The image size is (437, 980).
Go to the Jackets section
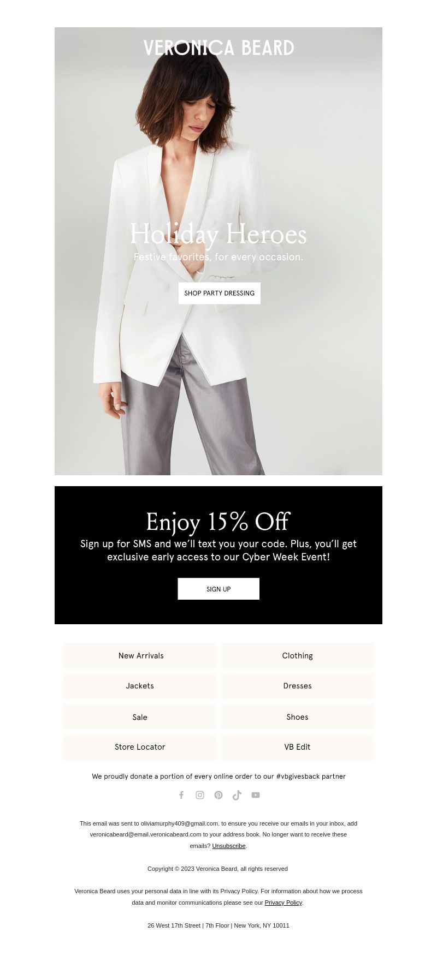(x=140, y=686)
